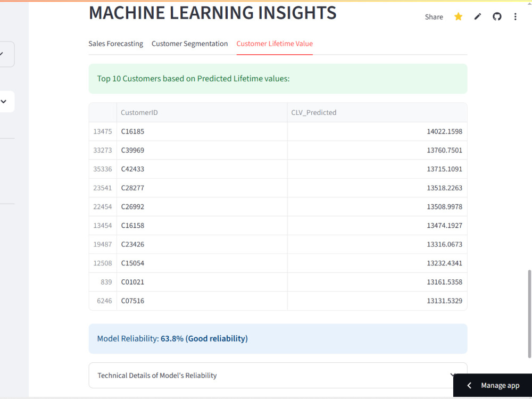Viewport: 532px width, 399px height.
Task: Sort by the CustomerID column header
Action: tap(202, 113)
